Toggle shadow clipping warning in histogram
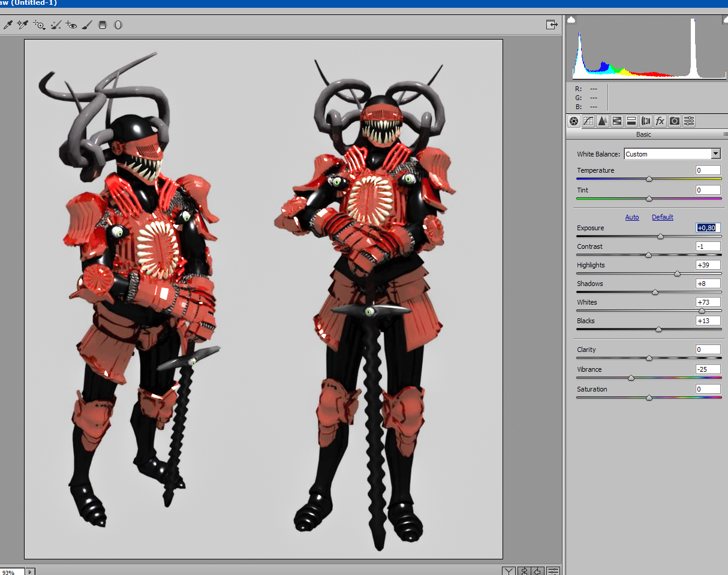The image size is (728, 575). pyautogui.click(x=571, y=20)
